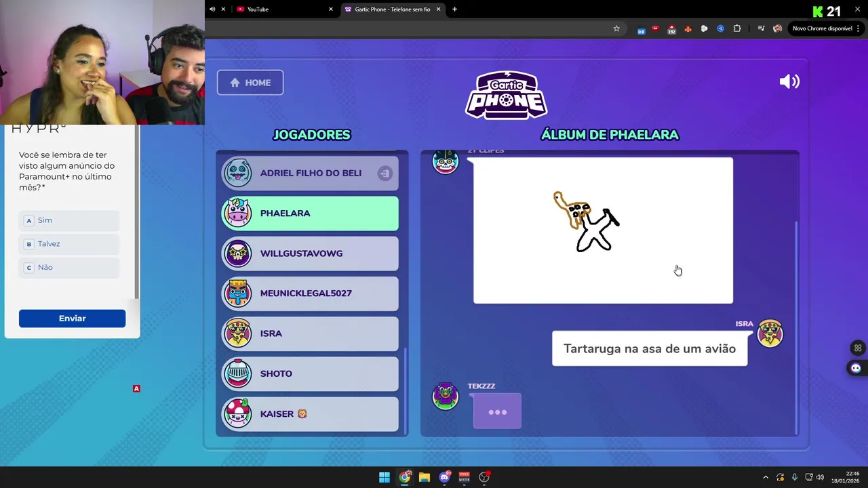The width and height of the screenshot is (868, 488).
Task: Select survey answer A Sim
Action: click(x=69, y=220)
